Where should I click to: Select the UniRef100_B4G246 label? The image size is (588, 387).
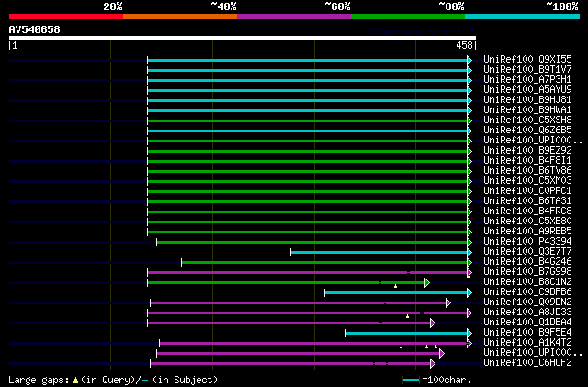(x=527, y=262)
